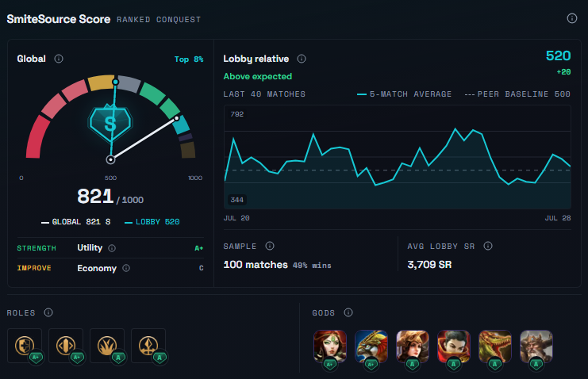Click the 344 chart axis label
The height and width of the screenshot is (379, 588).
pos(237,200)
